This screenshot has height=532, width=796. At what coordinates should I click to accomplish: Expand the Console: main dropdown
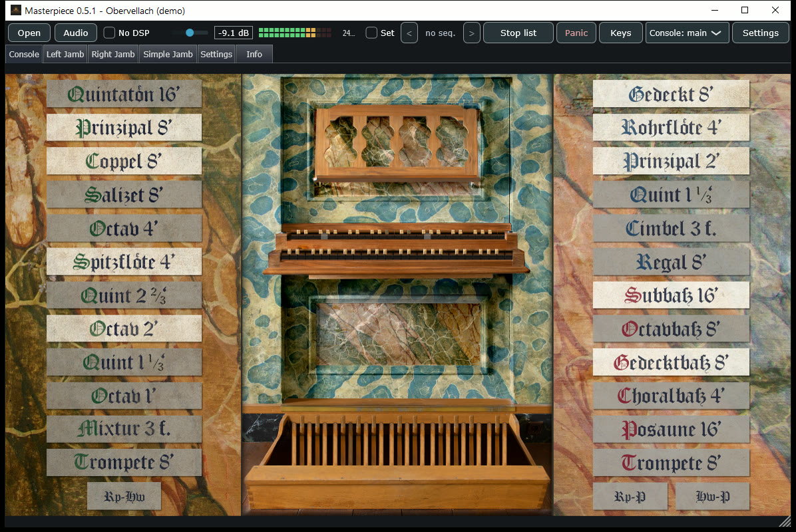tap(688, 33)
